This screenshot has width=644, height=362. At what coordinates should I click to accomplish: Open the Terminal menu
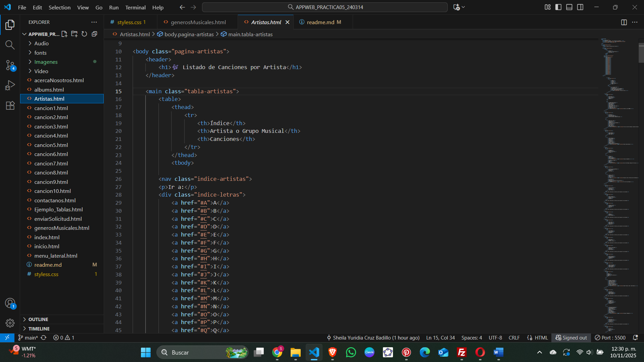point(135,7)
